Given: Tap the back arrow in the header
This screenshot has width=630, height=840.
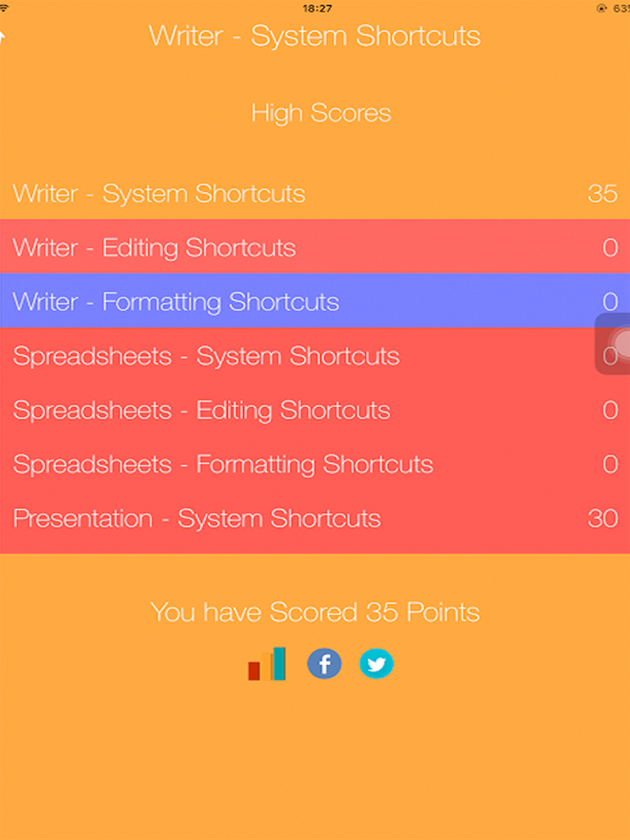Looking at the screenshot, I should [3, 37].
